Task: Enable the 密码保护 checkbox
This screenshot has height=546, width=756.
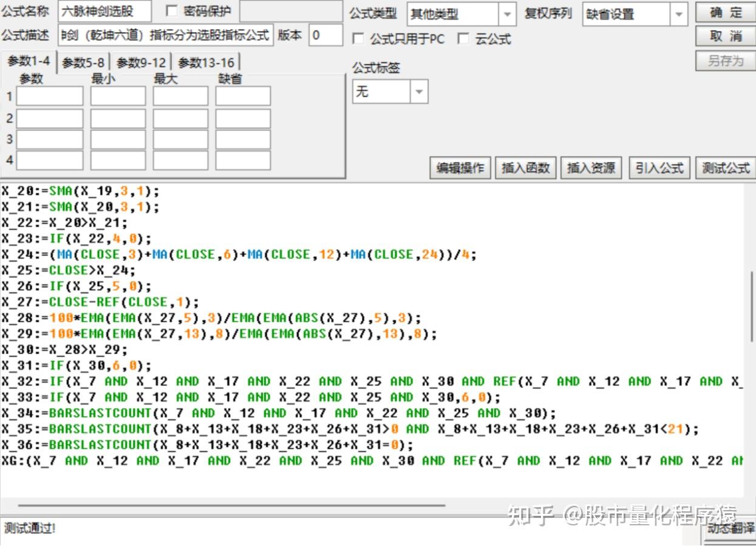Action: coord(171,12)
